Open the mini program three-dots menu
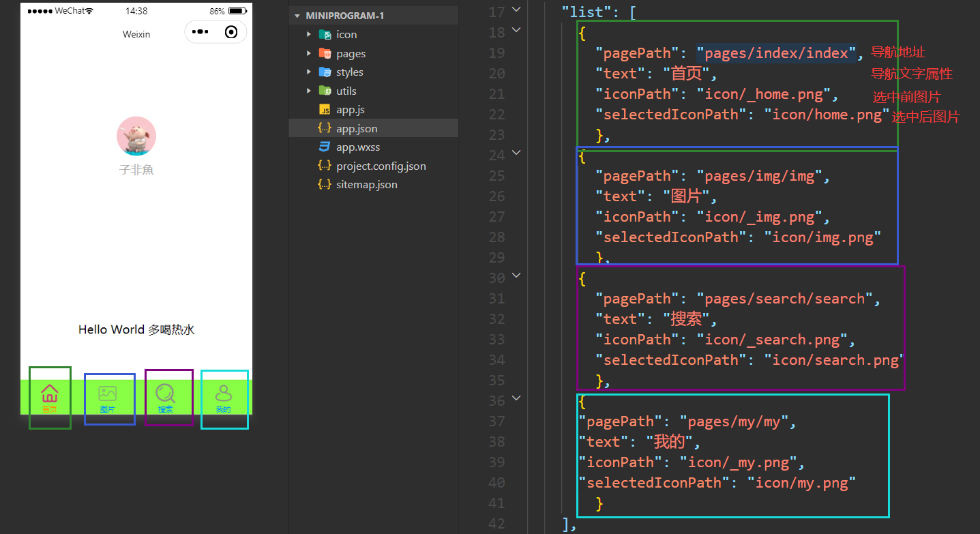Image resolution: width=980 pixels, height=534 pixels. pos(200,32)
